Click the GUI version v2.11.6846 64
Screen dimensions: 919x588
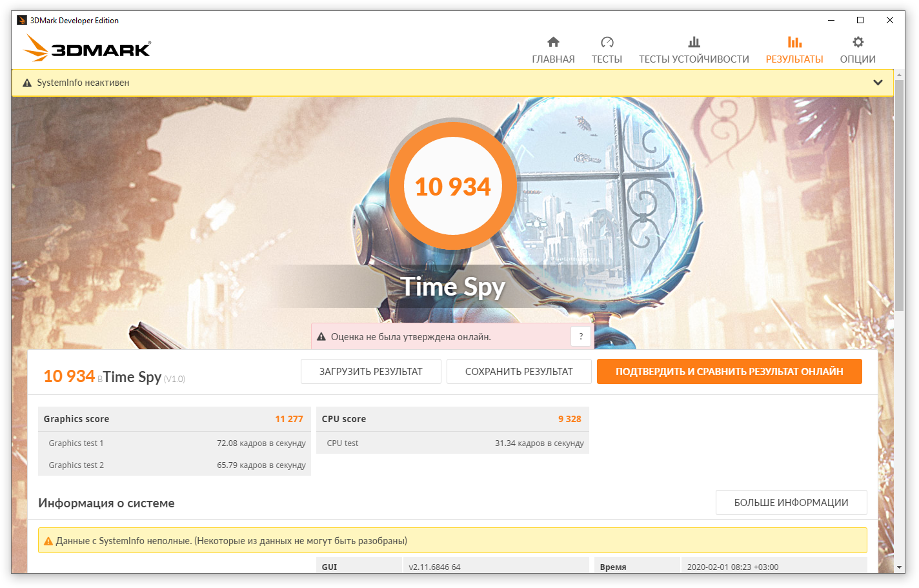pyautogui.click(x=435, y=567)
